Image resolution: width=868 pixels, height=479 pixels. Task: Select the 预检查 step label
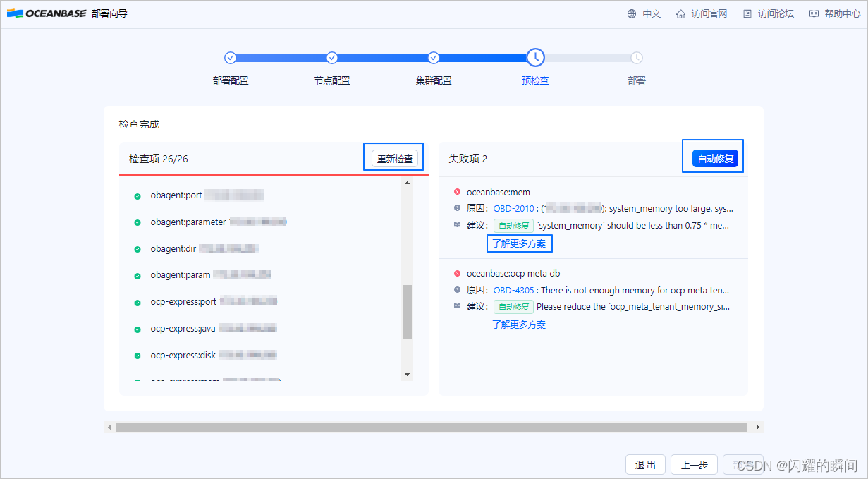coord(535,80)
